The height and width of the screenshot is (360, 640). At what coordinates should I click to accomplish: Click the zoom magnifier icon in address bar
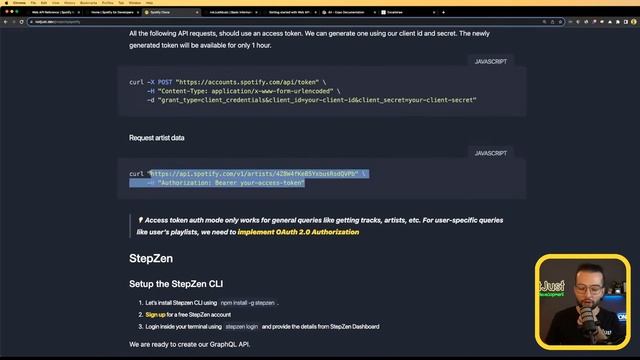pyautogui.click(x=544, y=22)
